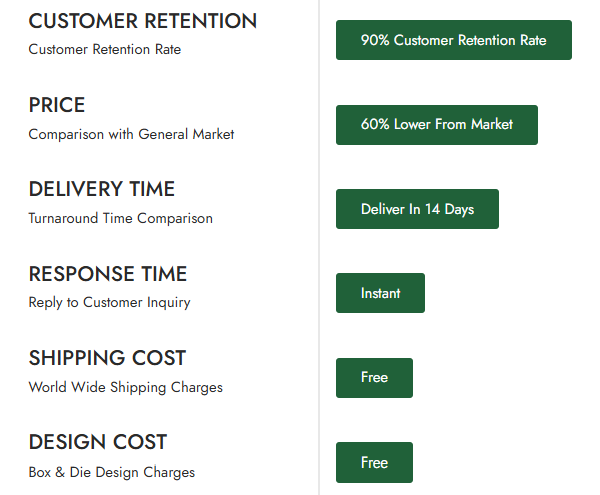Click the Customer Retention Rate subtitle text

coord(104,49)
